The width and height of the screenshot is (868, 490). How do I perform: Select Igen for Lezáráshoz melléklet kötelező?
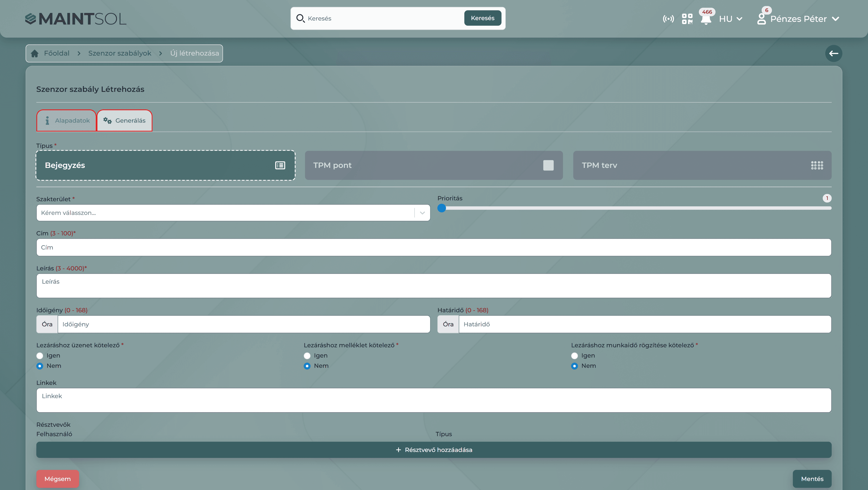click(x=307, y=356)
